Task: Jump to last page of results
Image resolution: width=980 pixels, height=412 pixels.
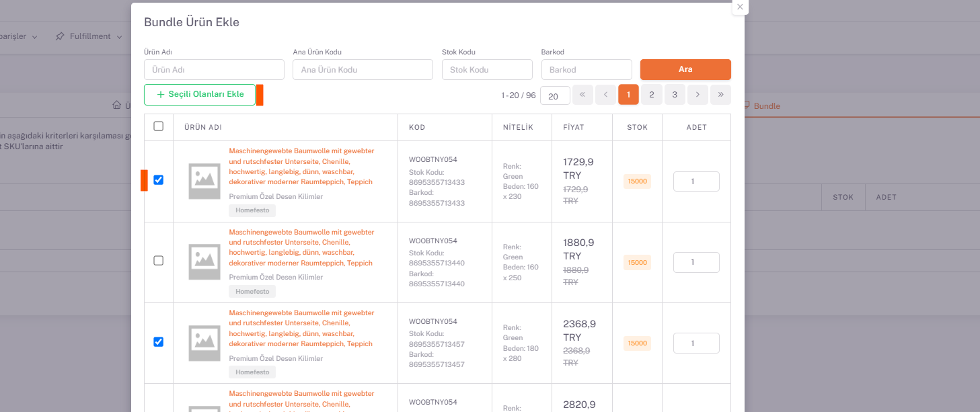Action: pos(720,95)
